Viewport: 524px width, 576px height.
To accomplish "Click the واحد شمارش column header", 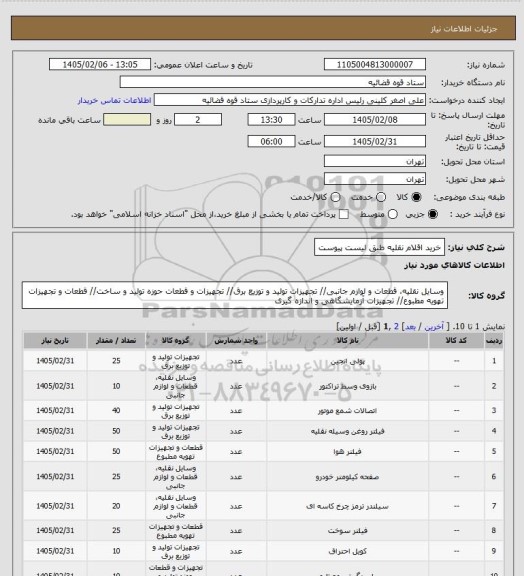I will (x=236, y=341).
